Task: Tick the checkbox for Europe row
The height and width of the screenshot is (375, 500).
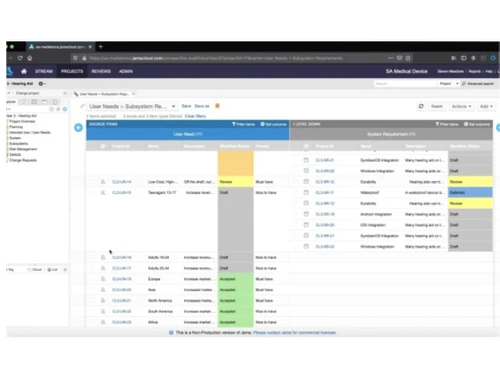Action: 92,279
